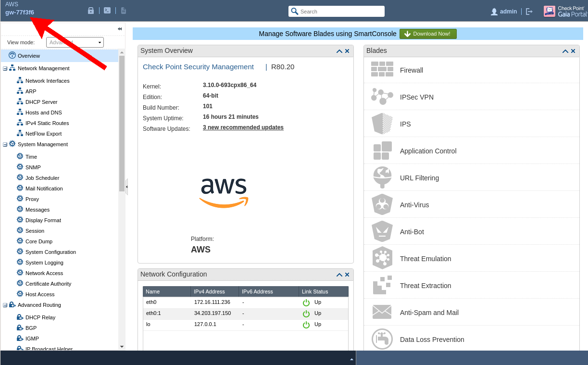Select IP address 172.16.111.236 cell
Screen dimensions: 588x365
[212, 302]
